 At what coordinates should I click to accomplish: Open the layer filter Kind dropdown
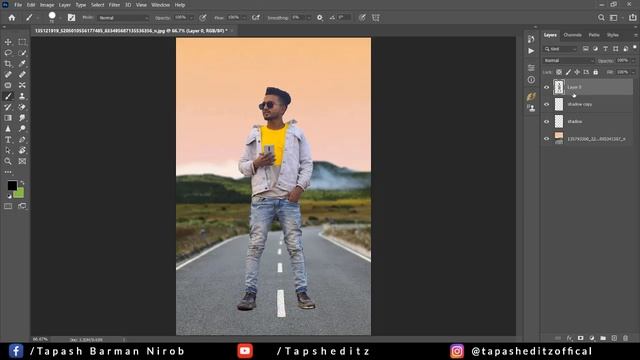(561, 49)
